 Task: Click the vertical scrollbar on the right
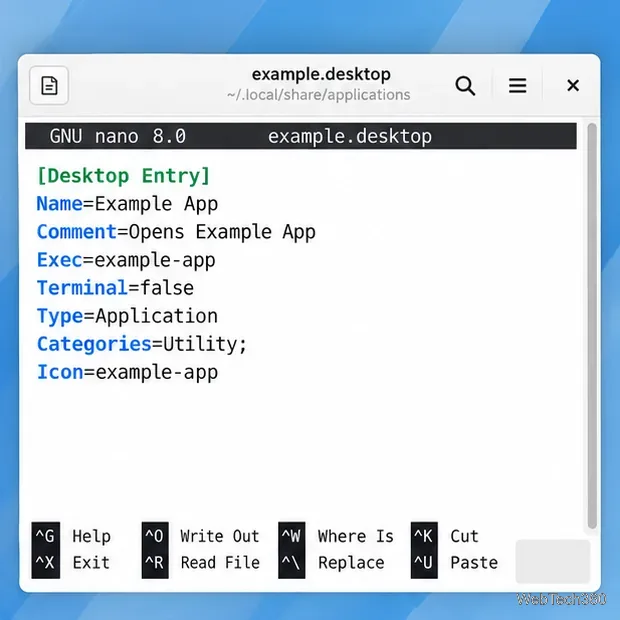[592, 326]
